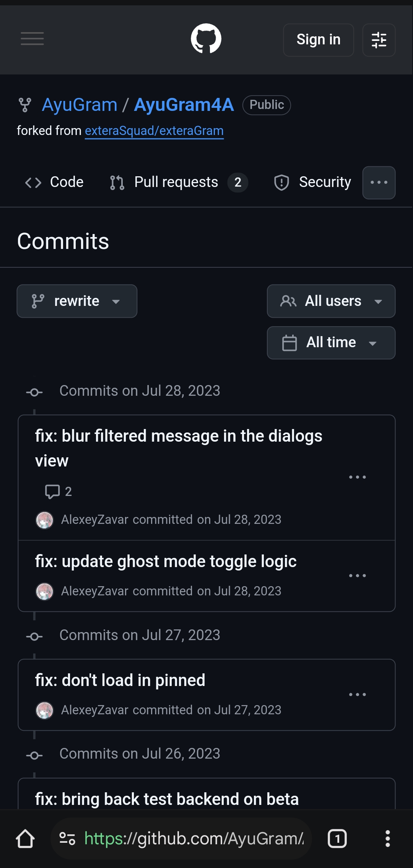Open the All users filter dropdown
413x868 pixels.
pyautogui.click(x=331, y=301)
